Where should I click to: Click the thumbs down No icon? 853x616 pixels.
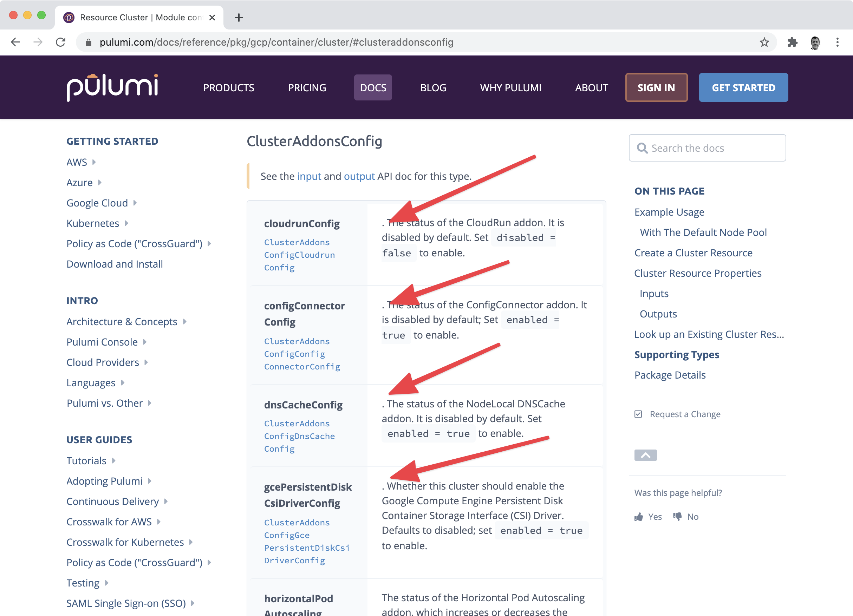pos(677,517)
